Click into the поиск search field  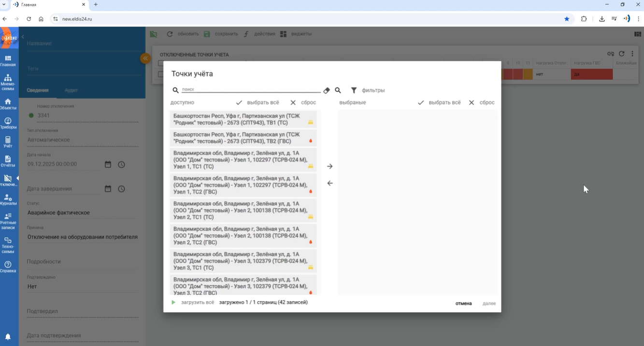coord(250,90)
